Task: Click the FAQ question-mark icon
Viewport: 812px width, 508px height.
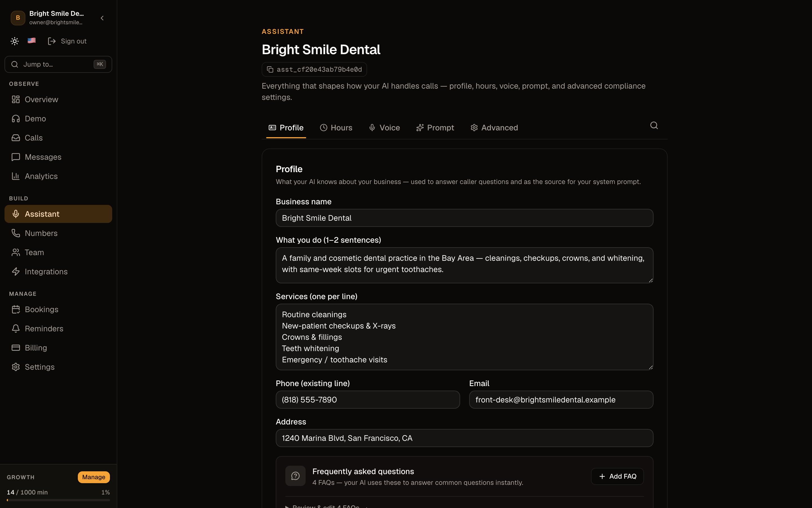Action: click(295, 476)
